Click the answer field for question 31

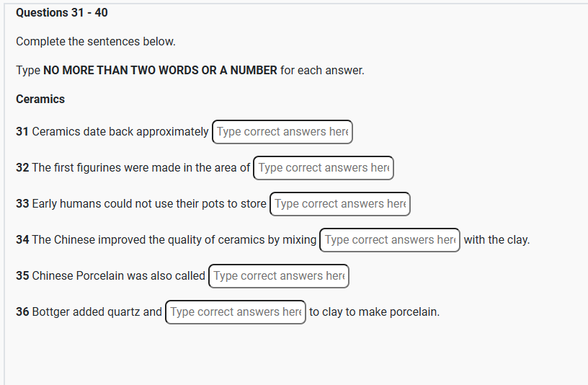point(282,132)
